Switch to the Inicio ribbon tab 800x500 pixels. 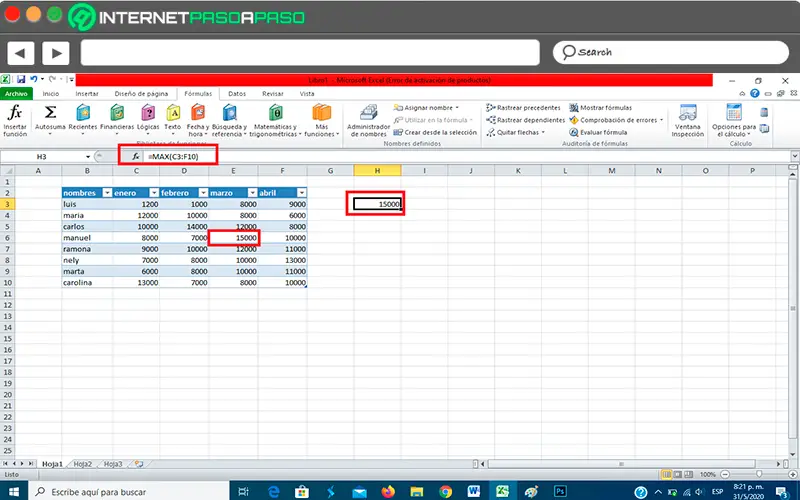(51, 94)
